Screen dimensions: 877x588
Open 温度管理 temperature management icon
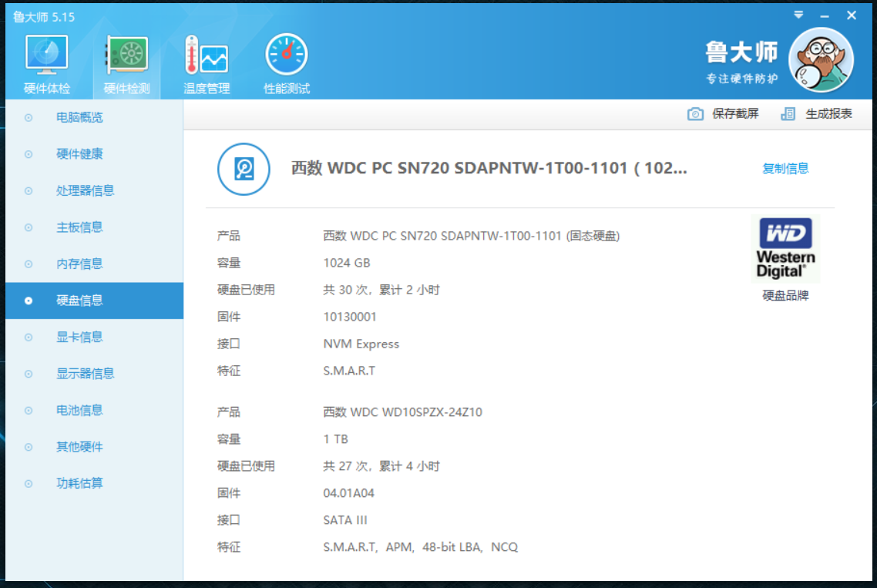pos(207,55)
